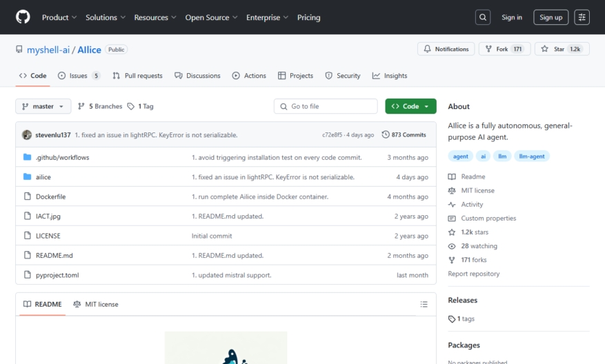Image resolution: width=605 pixels, height=364 pixels.
Task: View the 5 Branches link
Action: coord(100,106)
